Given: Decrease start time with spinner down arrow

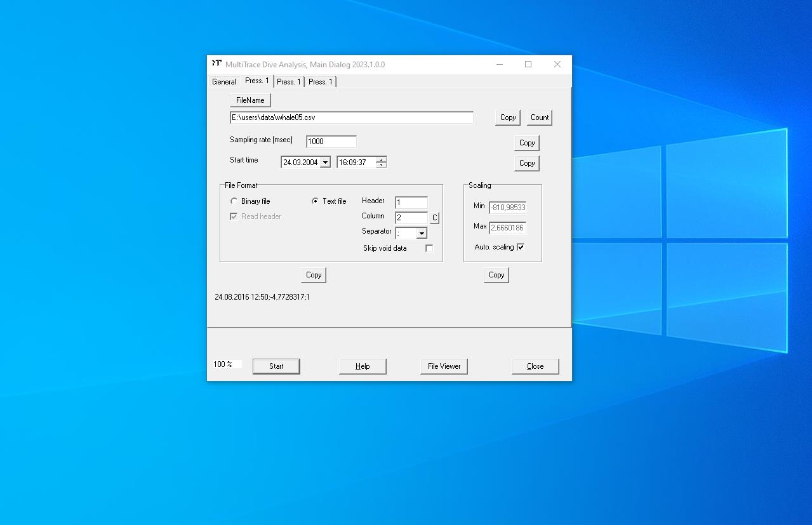Looking at the screenshot, I should (381, 165).
